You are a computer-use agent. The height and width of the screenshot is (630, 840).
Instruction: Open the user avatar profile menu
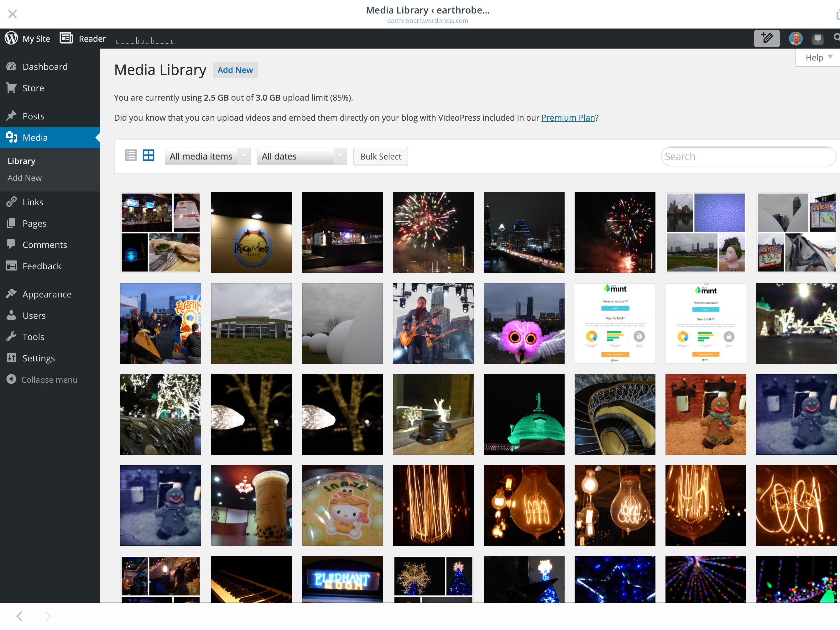pyautogui.click(x=795, y=38)
